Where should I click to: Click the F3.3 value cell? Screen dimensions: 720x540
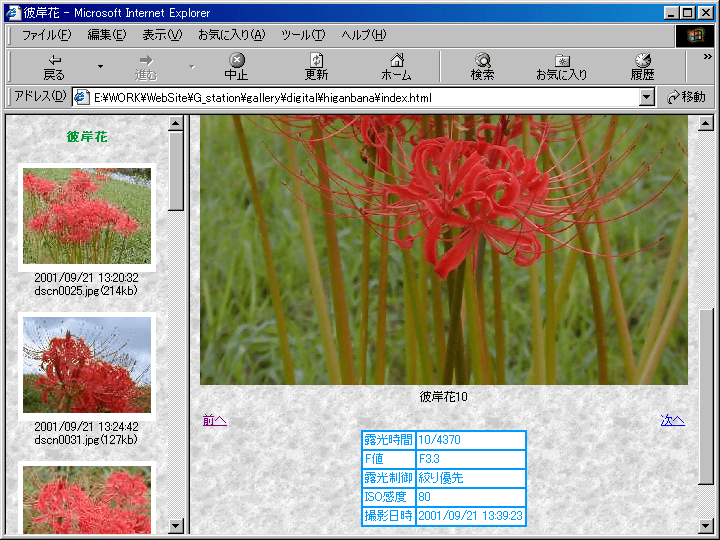[x=471, y=459]
